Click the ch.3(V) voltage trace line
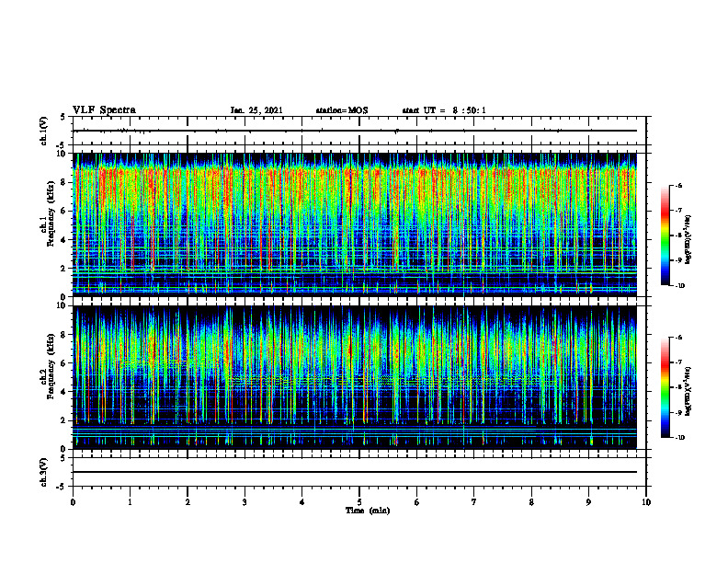Viewport: 728px width, 563px height. (355, 472)
